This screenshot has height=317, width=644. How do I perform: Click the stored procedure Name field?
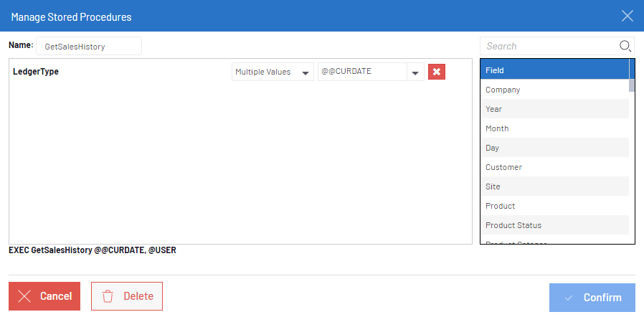click(88, 46)
